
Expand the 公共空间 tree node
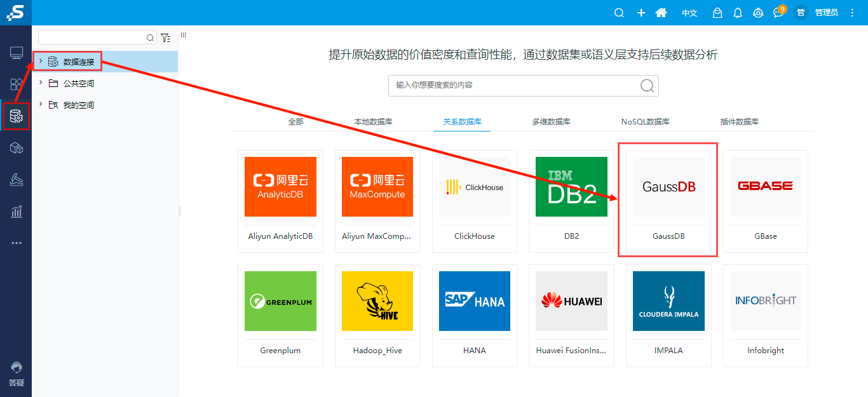[x=41, y=83]
